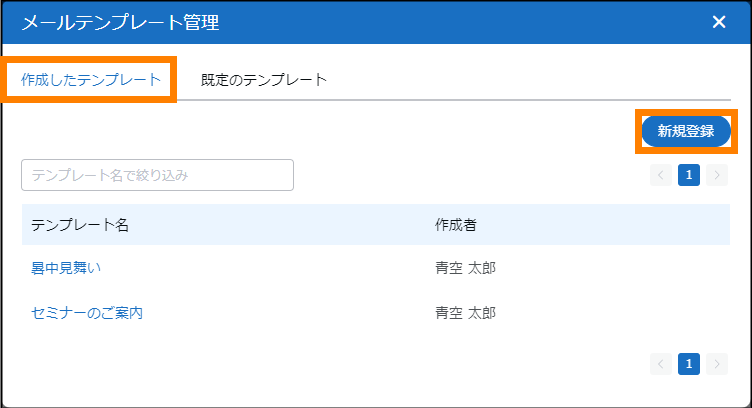Click 青空 太郎 in the セミナーのご案内 row
Screen dimensions: 752x408
click(x=465, y=313)
